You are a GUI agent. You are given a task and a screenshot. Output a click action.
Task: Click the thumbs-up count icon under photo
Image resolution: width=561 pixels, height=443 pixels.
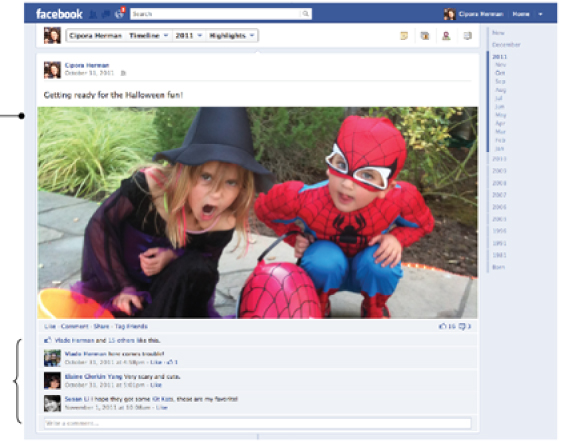click(443, 326)
